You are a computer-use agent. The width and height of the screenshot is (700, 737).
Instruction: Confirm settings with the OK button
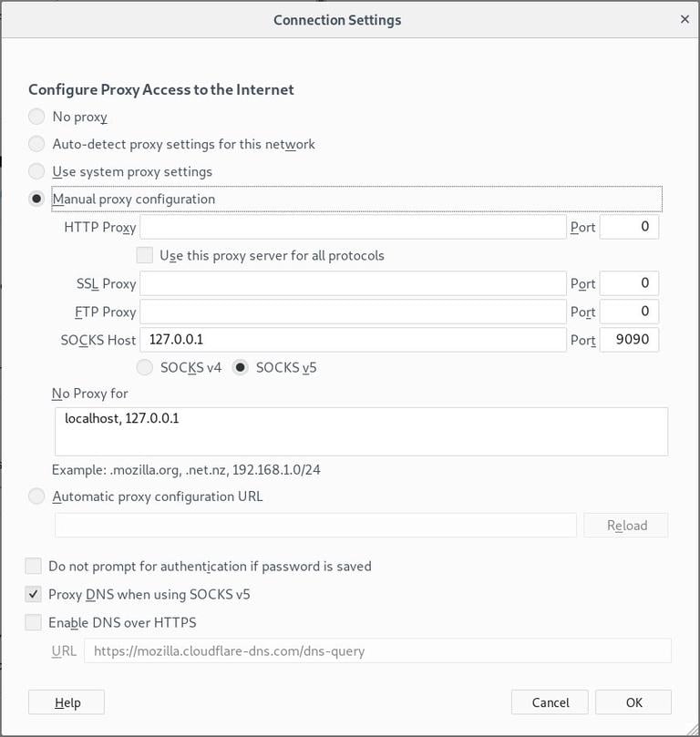pyautogui.click(x=633, y=702)
